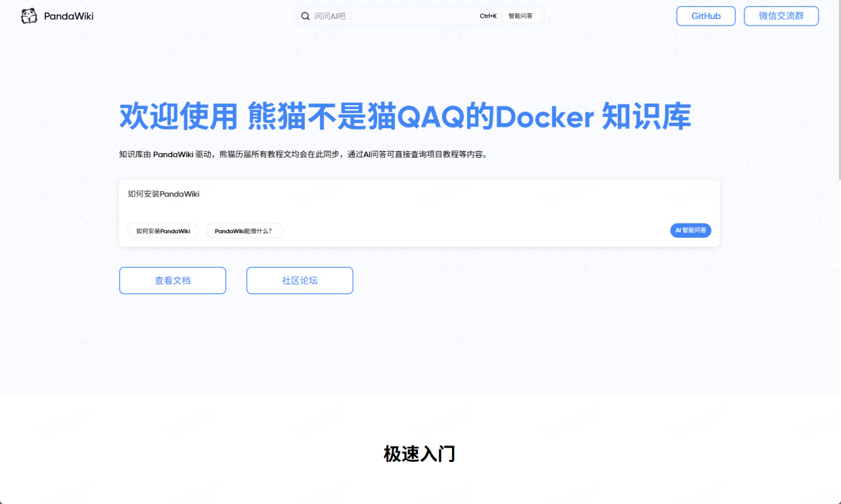Click the page vertical scrollbar thumb
The height and width of the screenshot is (504, 841).
(x=838, y=91)
